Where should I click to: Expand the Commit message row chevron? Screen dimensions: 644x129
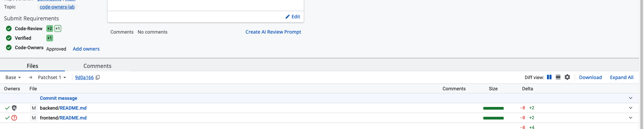(x=630, y=98)
